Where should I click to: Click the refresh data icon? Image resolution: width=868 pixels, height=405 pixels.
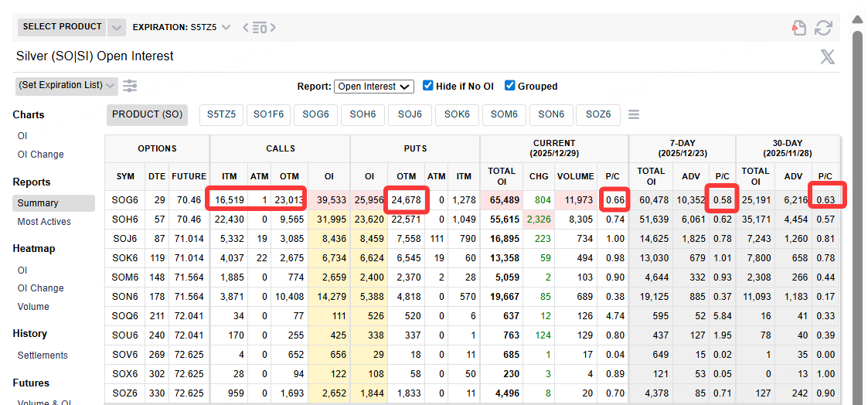coord(823,28)
